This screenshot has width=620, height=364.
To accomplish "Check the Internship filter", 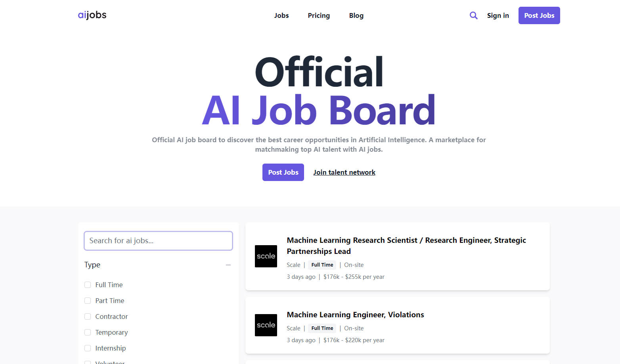I will [x=88, y=348].
